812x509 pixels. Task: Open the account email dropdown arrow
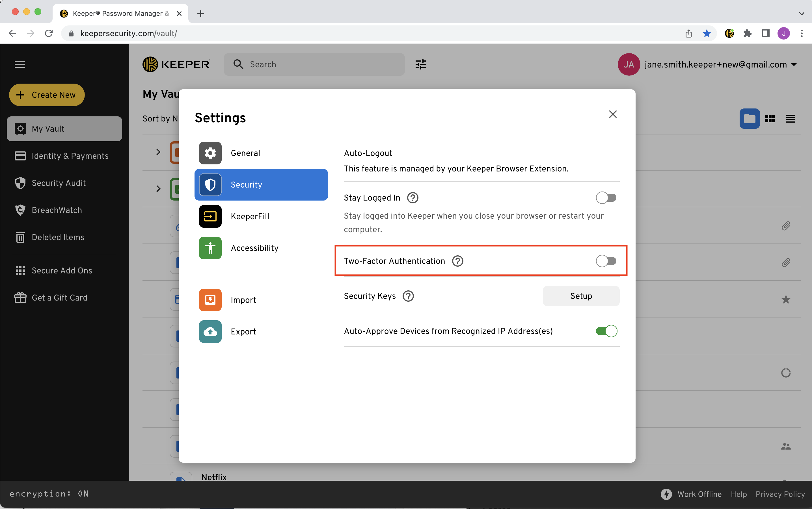pos(794,65)
